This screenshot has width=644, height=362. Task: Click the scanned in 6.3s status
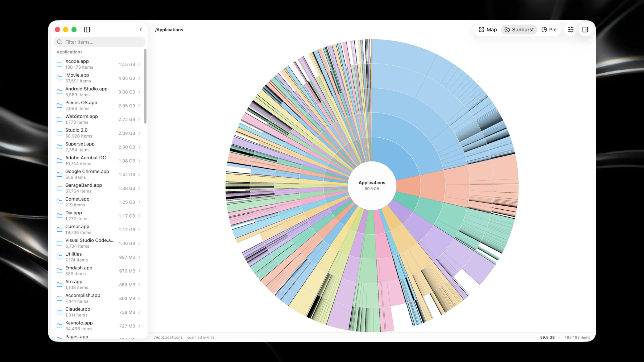201,337
